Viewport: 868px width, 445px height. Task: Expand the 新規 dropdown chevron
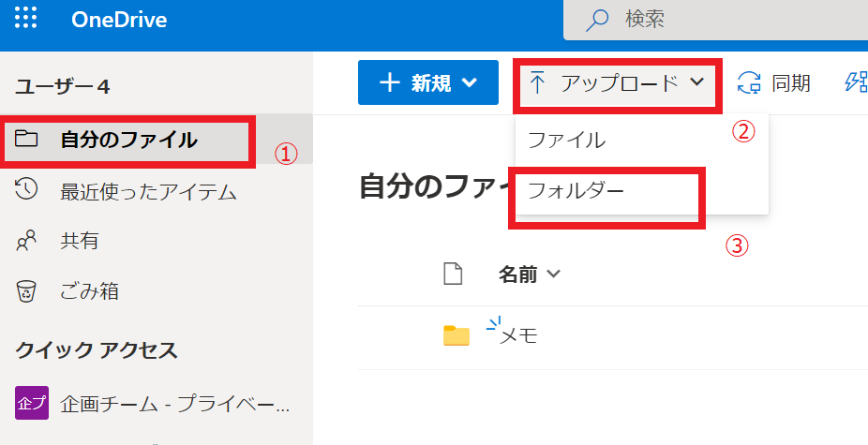(x=470, y=83)
